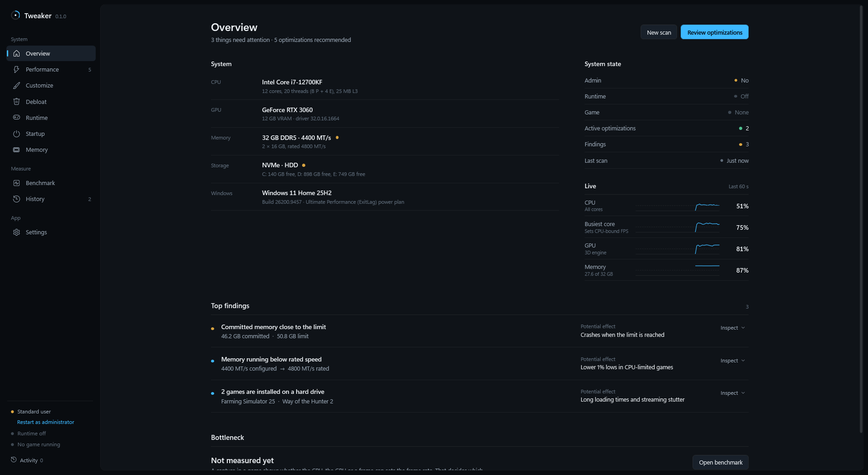Click the Intel Core i7-12700KF text
868x475 pixels.
(x=292, y=82)
